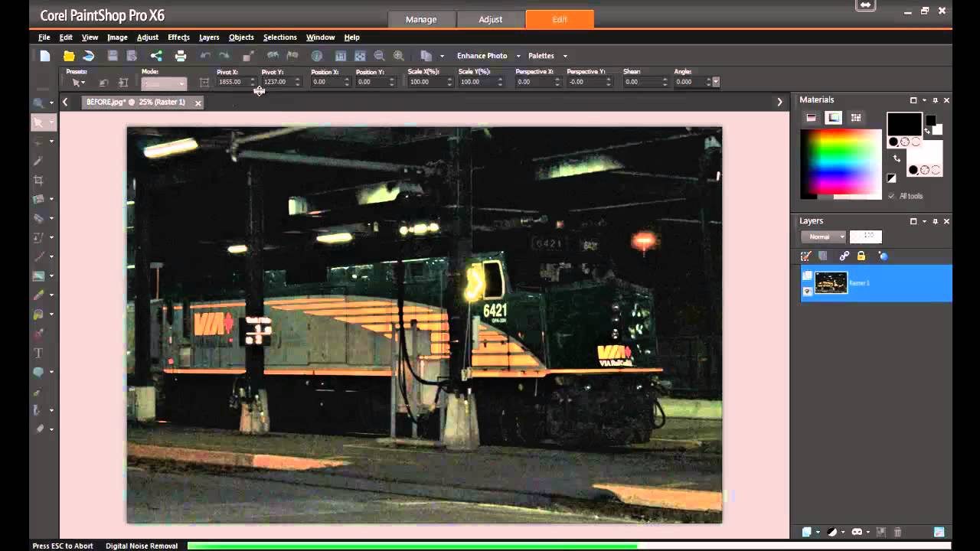This screenshot has height=551, width=980.
Task: Click the foreground black material swatch
Action: [904, 125]
